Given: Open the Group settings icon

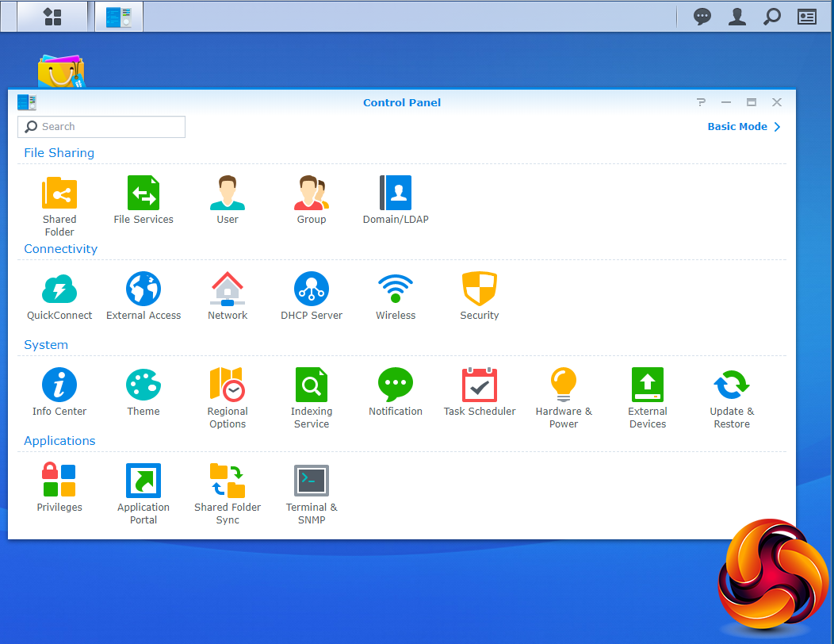Looking at the screenshot, I should [311, 193].
